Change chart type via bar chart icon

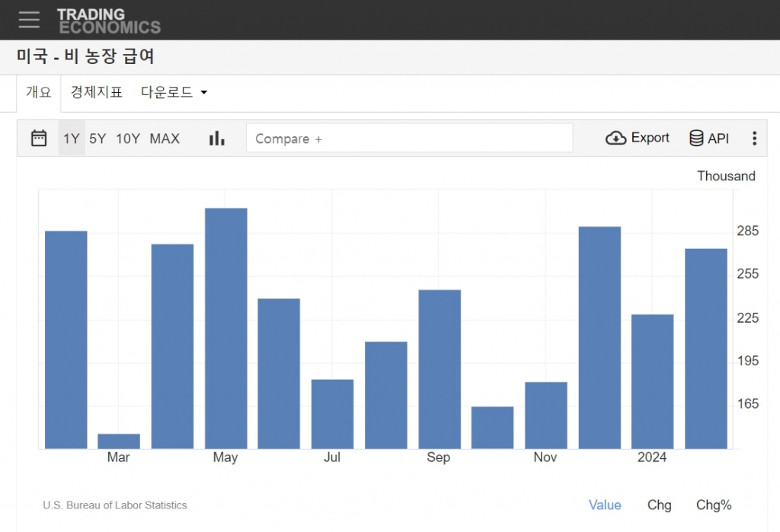[x=217, y=139]
